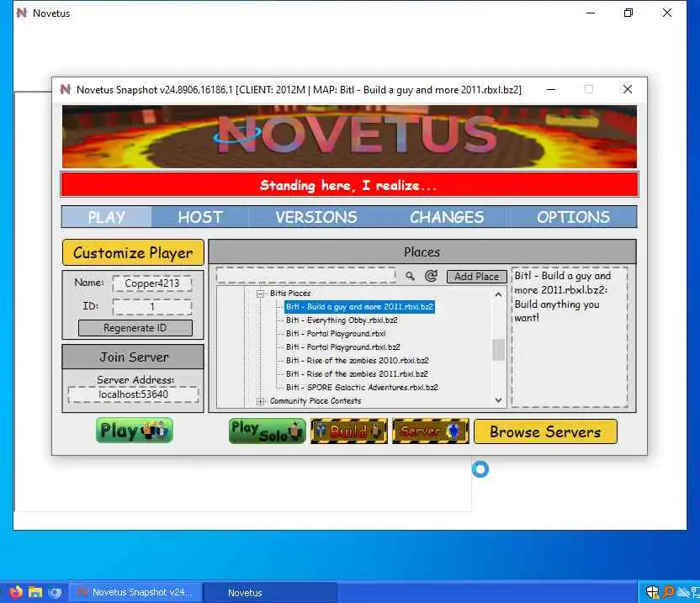Select 'Bitl - Portal Playground.rbxl.bz2' place

pos(343,347)
